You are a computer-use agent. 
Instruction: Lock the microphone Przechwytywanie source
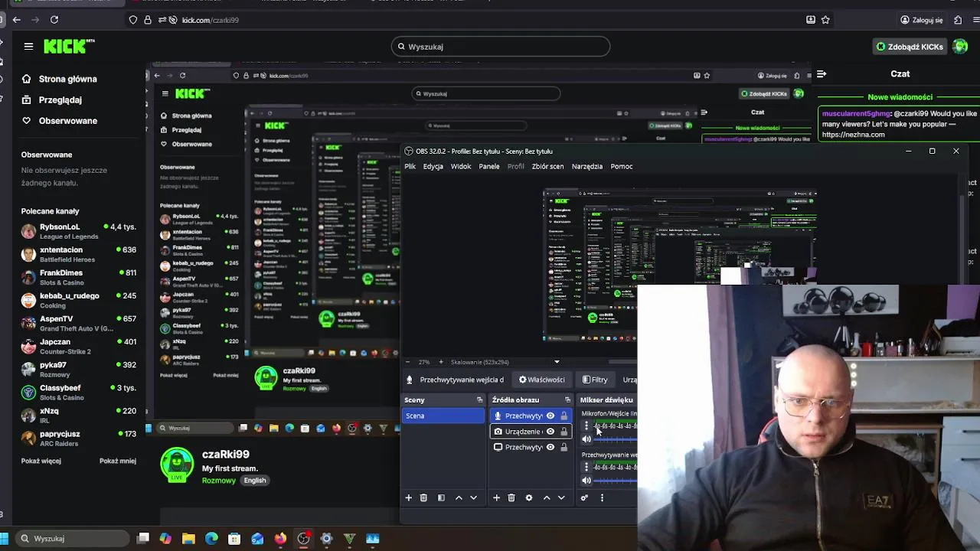coord(563,416)
